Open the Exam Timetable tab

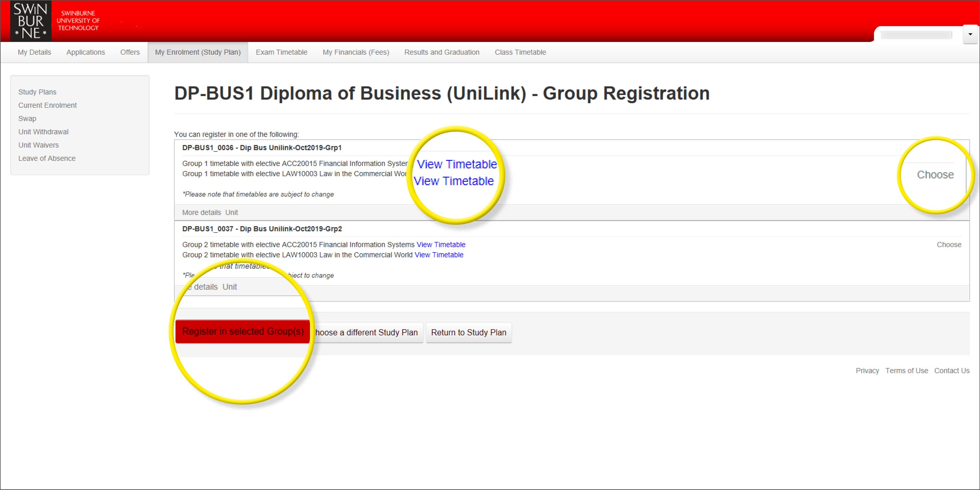[281, 53]
